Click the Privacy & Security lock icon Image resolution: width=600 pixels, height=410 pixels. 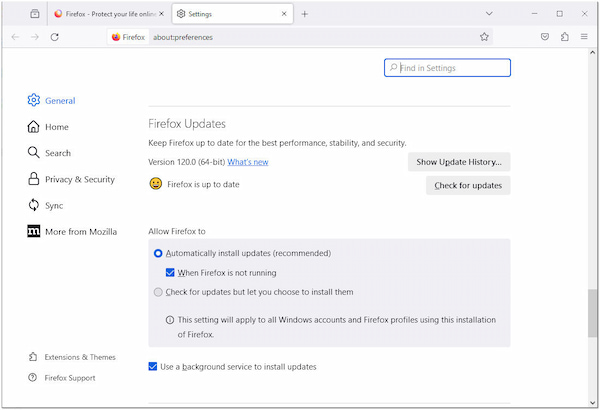(34, 179)
